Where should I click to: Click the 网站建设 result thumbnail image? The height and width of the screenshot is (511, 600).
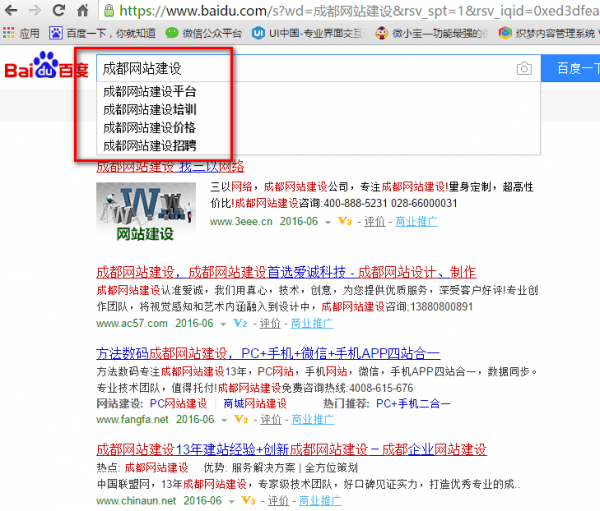pyautogui.click(x=146, y=212)
